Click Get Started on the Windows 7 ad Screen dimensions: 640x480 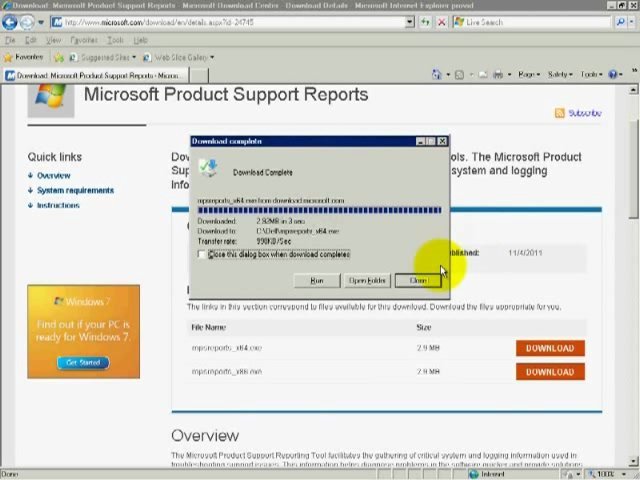pos(83,362)
